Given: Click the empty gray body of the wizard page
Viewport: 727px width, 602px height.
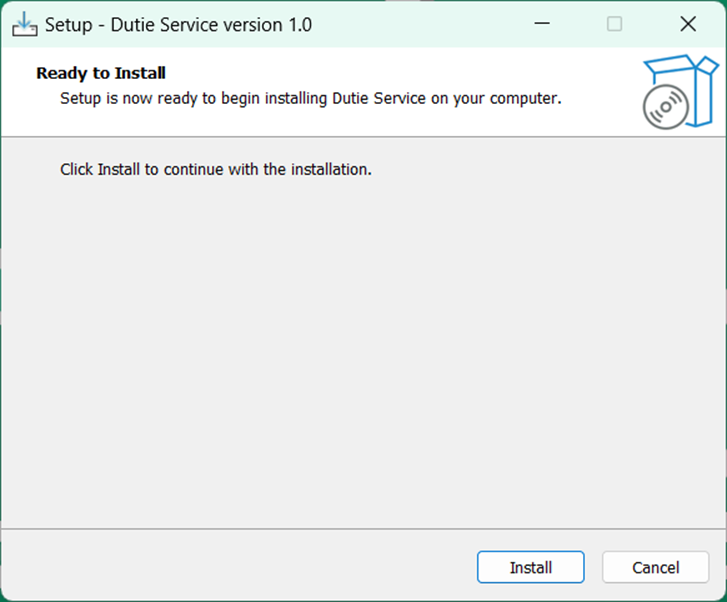Looking at the screenshot, I should click(x=360, y=350).
